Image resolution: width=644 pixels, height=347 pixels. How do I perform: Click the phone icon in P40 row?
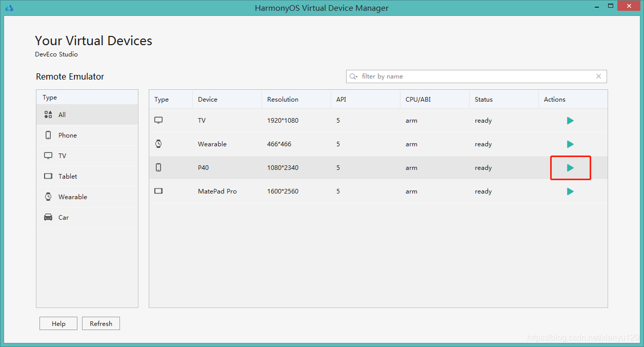[158, 167]
